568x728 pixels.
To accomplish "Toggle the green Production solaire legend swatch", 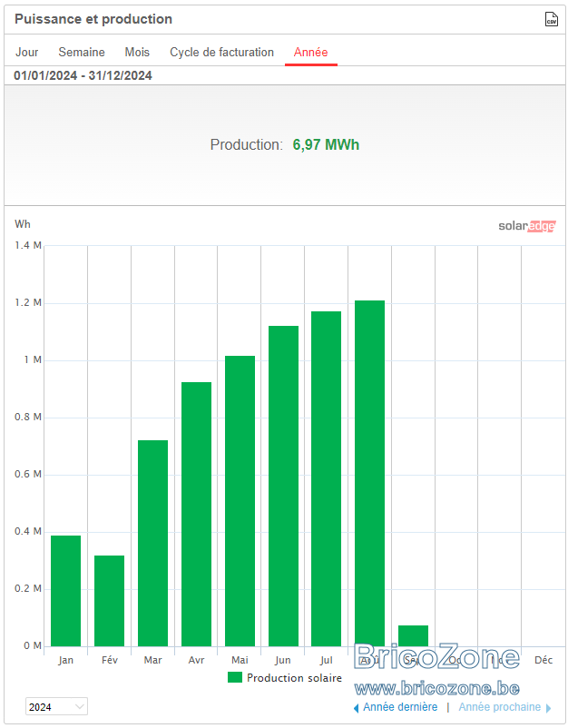I will (x=235, y=677).
